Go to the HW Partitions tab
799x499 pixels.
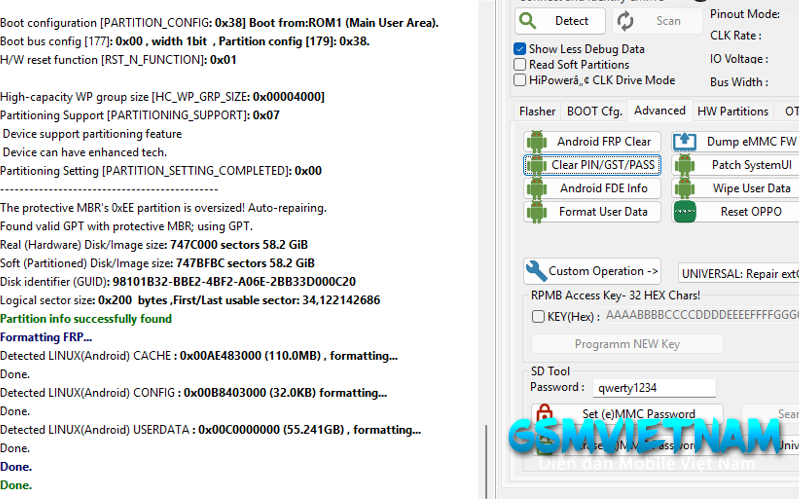click(x=732, y=111)
